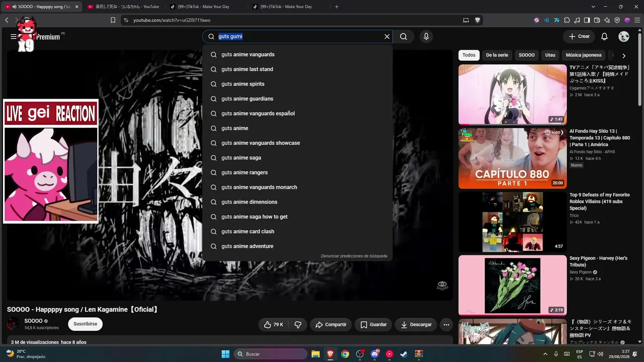Bookmark this page in the address bar
The width and height of the screenshot is (644, 362).
tap(113, 20)
